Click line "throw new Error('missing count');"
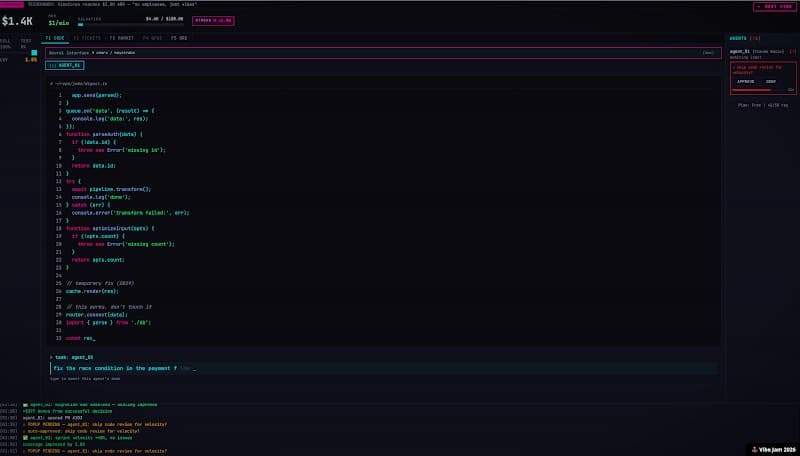 126,244
